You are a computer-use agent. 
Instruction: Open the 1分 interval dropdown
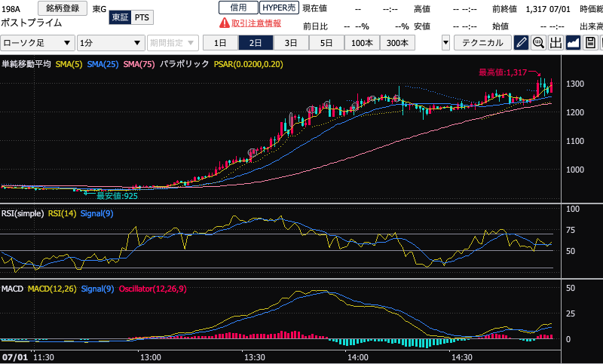click(x=111, y=43)
